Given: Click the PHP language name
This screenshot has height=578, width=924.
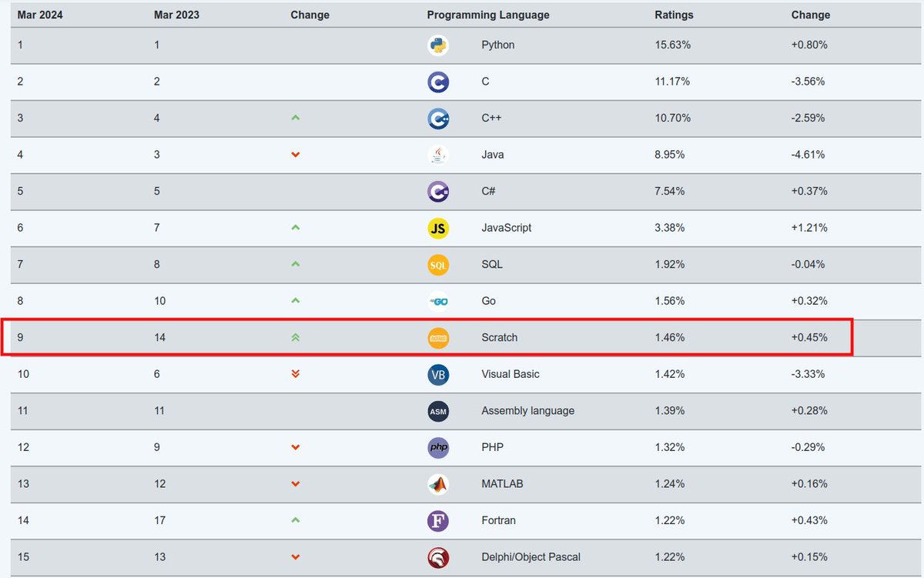Looking at the screenshot, I should [x=492, y=447].
